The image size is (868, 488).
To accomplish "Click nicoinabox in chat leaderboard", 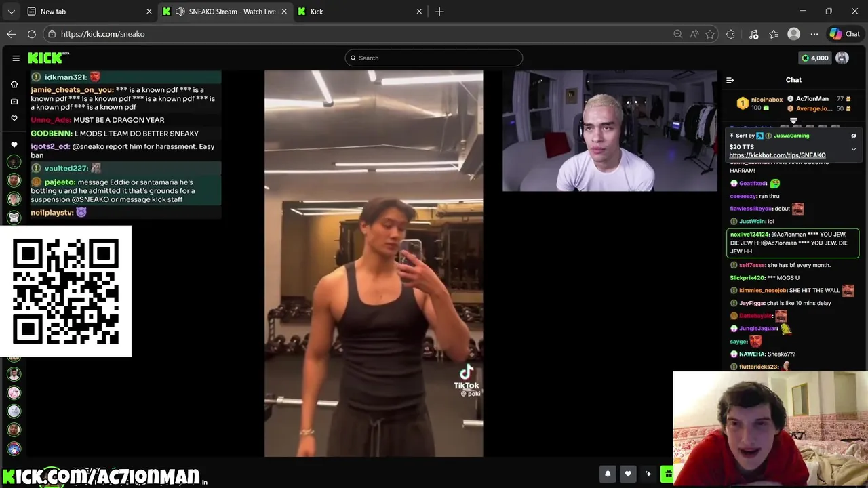I will point(766,99).
